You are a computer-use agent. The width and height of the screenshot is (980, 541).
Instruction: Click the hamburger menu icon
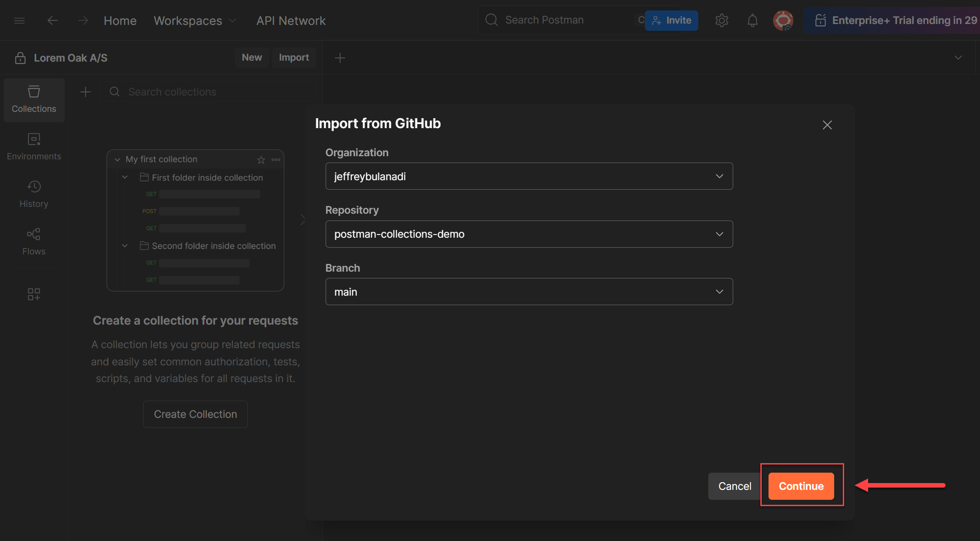coord(19,20)
